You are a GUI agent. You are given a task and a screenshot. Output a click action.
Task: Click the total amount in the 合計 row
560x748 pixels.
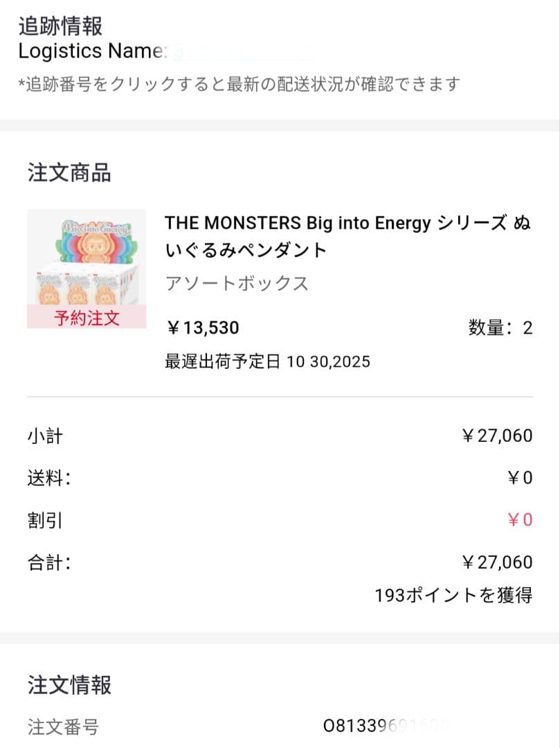496,562
